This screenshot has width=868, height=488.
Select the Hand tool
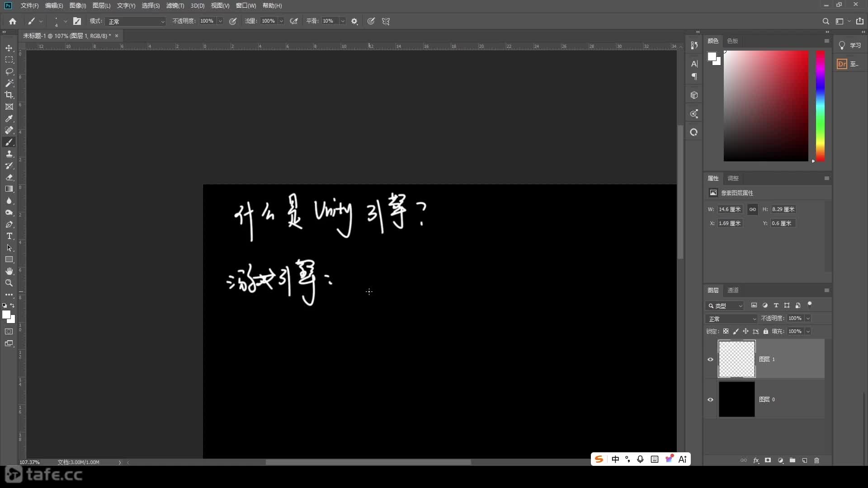9,271
